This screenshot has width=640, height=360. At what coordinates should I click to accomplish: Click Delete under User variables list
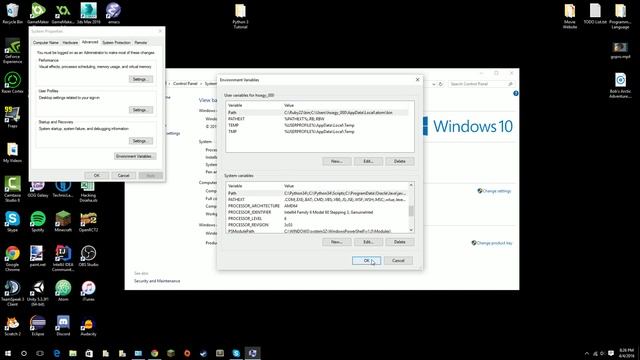tap(400, 161)
